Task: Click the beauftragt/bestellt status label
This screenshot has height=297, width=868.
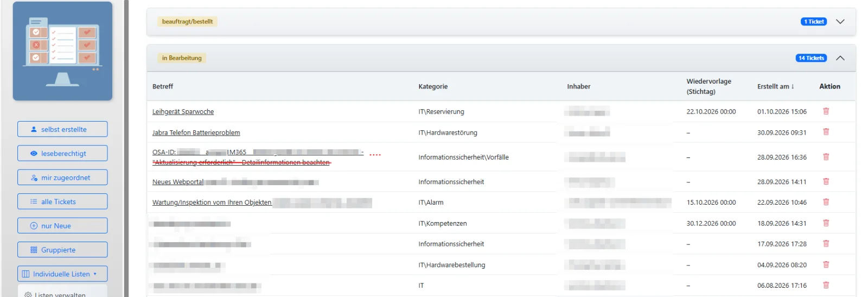Action: pyautogui.click(x=187, y=22)
